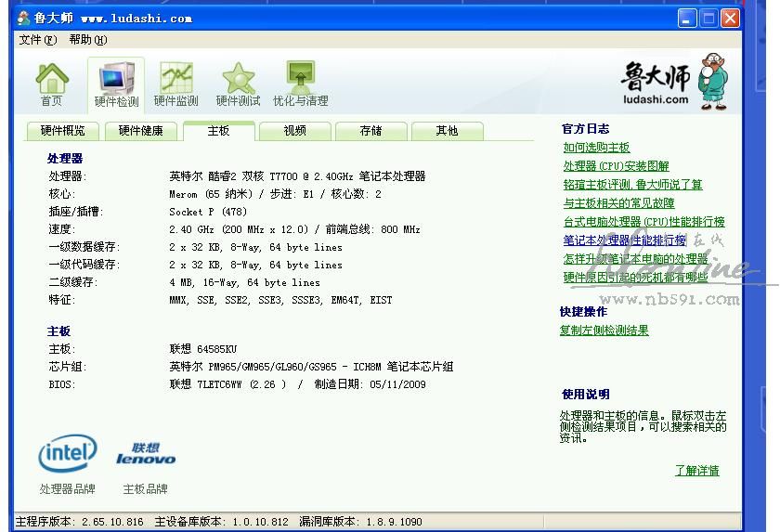Click L2 cache value 4 MB, 16-Way

pos(245,282)
